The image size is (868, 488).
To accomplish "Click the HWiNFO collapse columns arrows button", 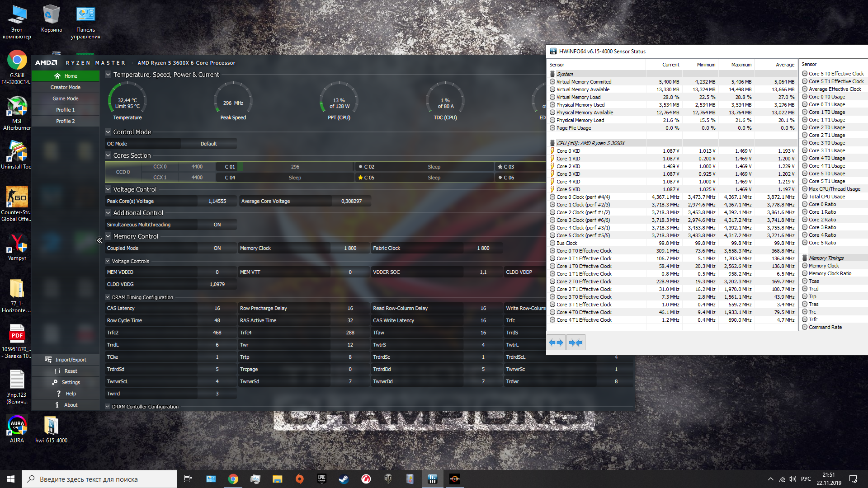I will tap(575, 343).
